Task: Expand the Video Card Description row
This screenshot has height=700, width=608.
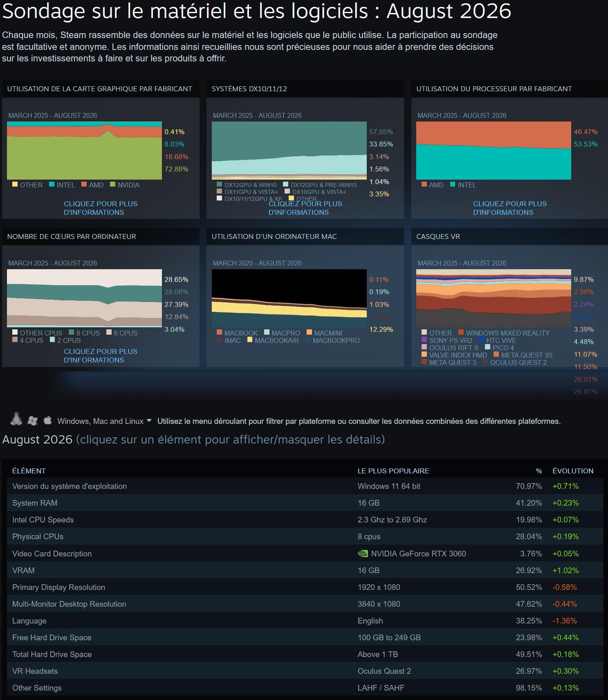Action: pos(305,554)
